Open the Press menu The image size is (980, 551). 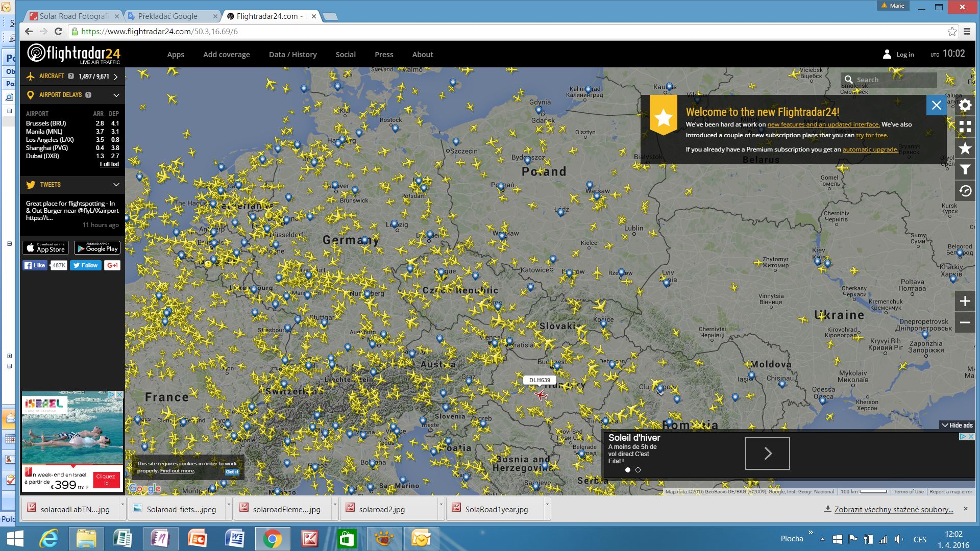(384, 55)
